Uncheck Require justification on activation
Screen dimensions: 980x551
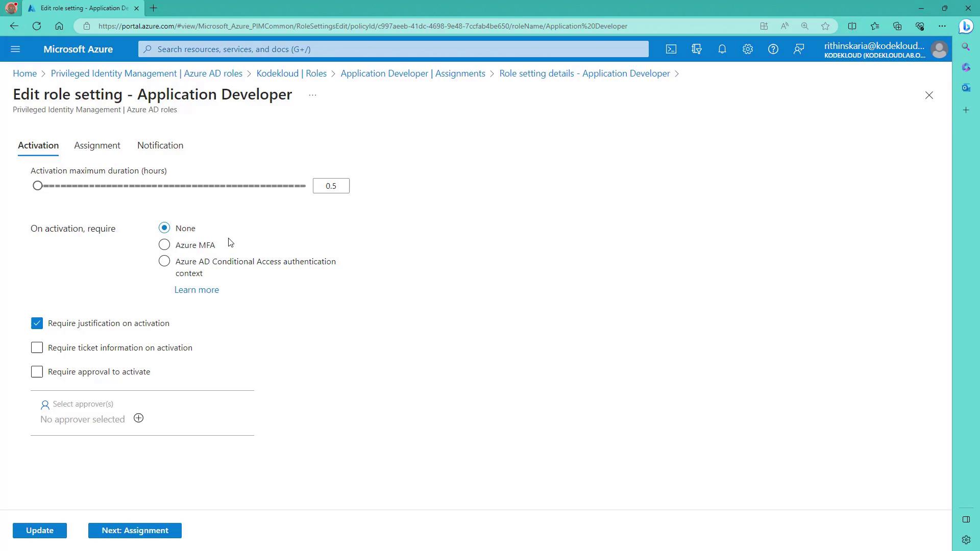point(37,323)
